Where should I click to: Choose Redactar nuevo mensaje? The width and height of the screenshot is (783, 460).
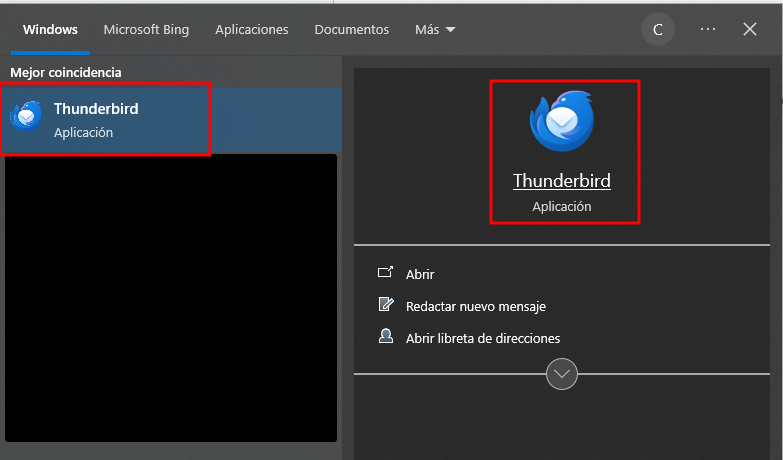[475, 306]
